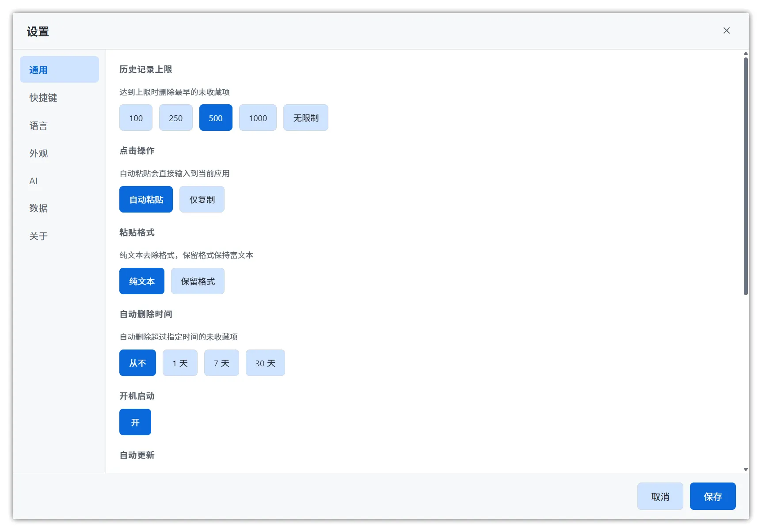Set history limit to 250
The width and height of the screenshot is (762, 532).
175,118
